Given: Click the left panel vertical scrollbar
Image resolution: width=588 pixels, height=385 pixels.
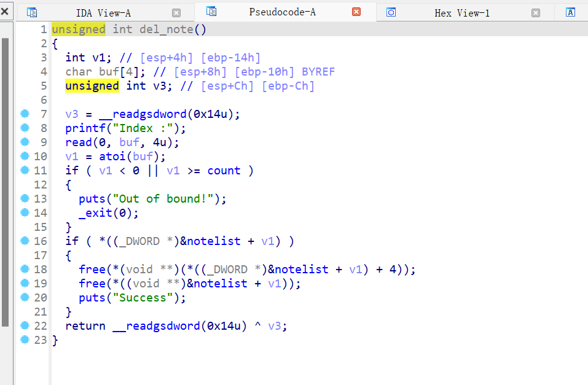Looking at the screenshot, I should (5, 182).
